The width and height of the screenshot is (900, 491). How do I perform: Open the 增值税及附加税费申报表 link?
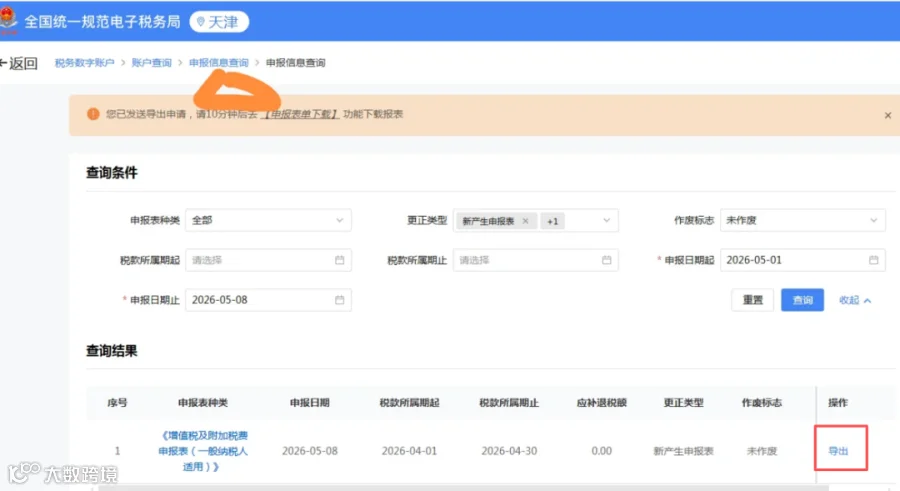pos(203,451)
